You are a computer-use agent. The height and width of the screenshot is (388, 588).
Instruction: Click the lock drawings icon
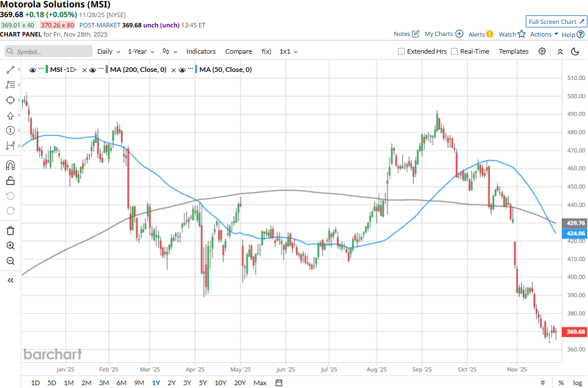10,181
